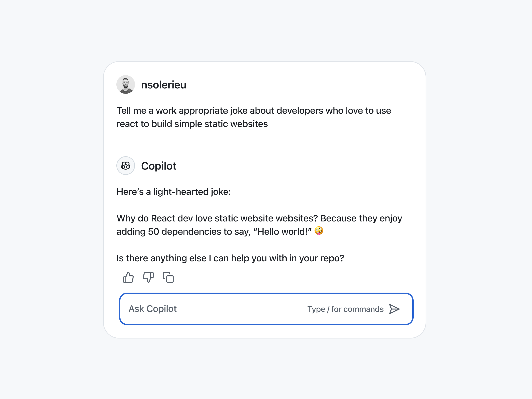Click the nsolerieu username
532x399 pixels.
pyautogui.click(x=164, y=85)
